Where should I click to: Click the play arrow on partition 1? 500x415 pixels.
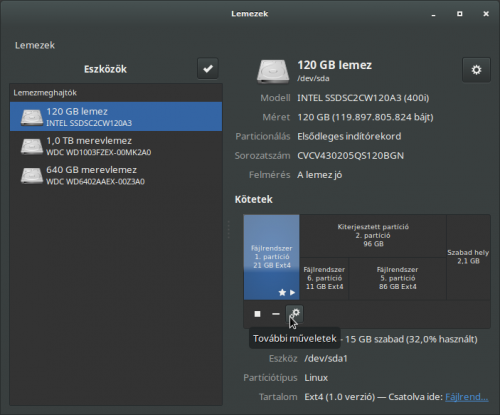292,292
